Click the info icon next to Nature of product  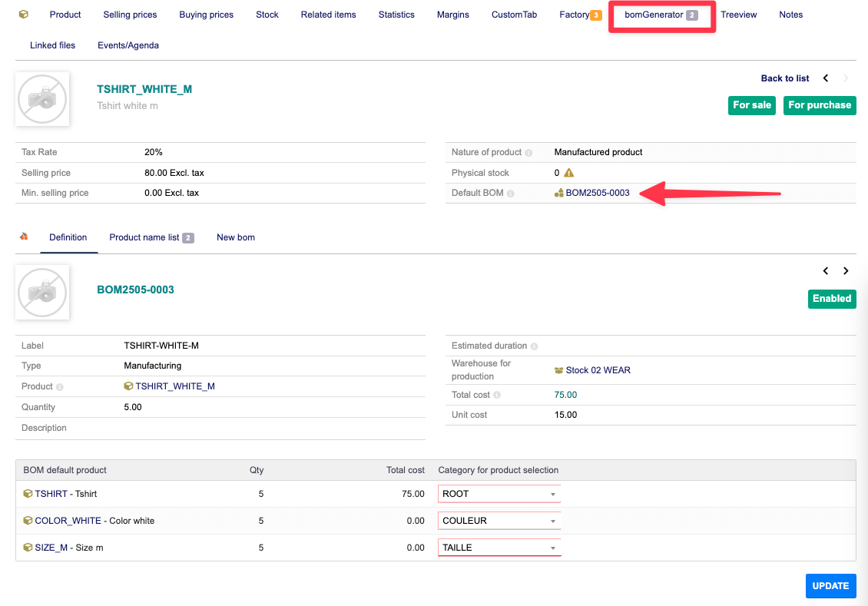[x=528, y=153]
